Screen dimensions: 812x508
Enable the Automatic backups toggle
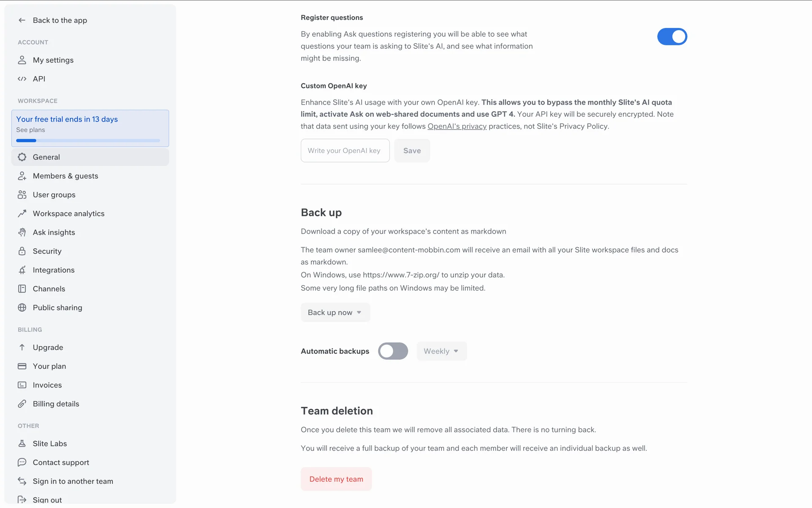pyautogui.click(x=393, y=351)
